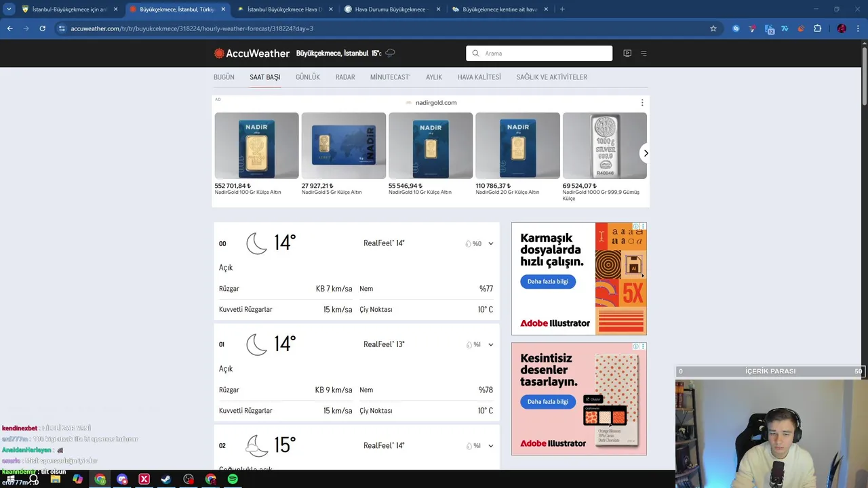The height and width of the screenshot is (488, 868).
Task: Open the NadirGold 20 Gr Külçe Altın thumbnail
Action: tap(517, 146)
